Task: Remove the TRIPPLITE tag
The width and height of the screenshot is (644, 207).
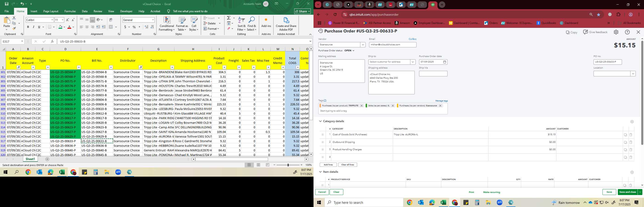Action: coord(361,106)
